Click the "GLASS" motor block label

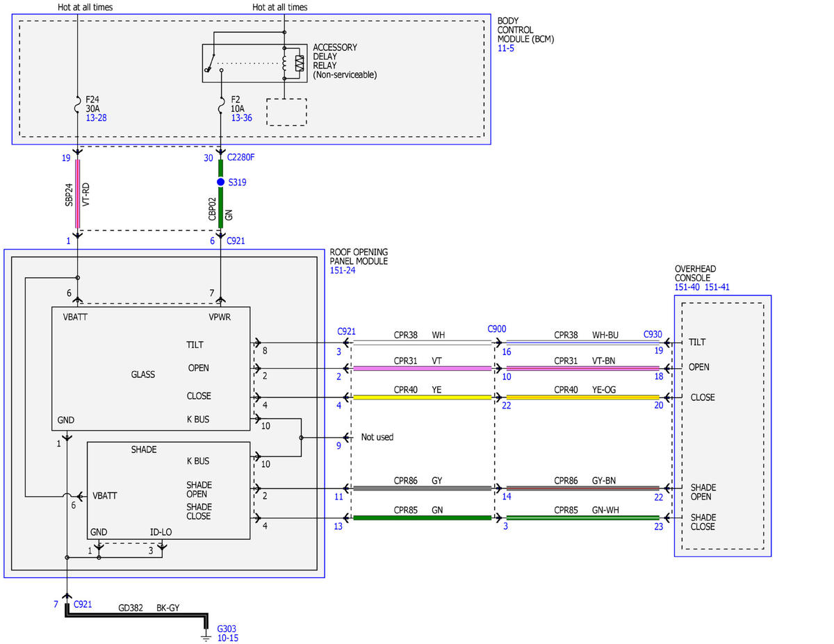[143, 374]
